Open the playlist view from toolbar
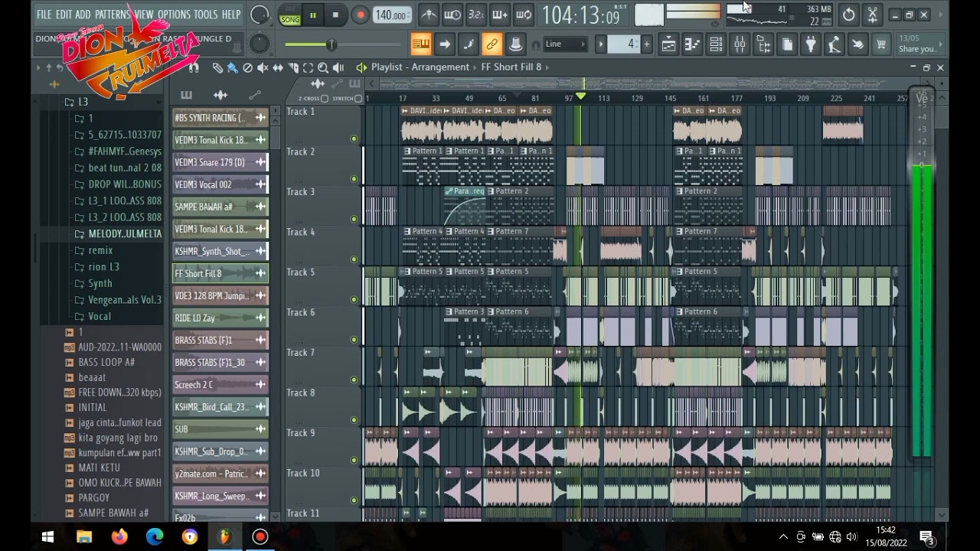Screen dimensions: 980x551 pos(668,44)
